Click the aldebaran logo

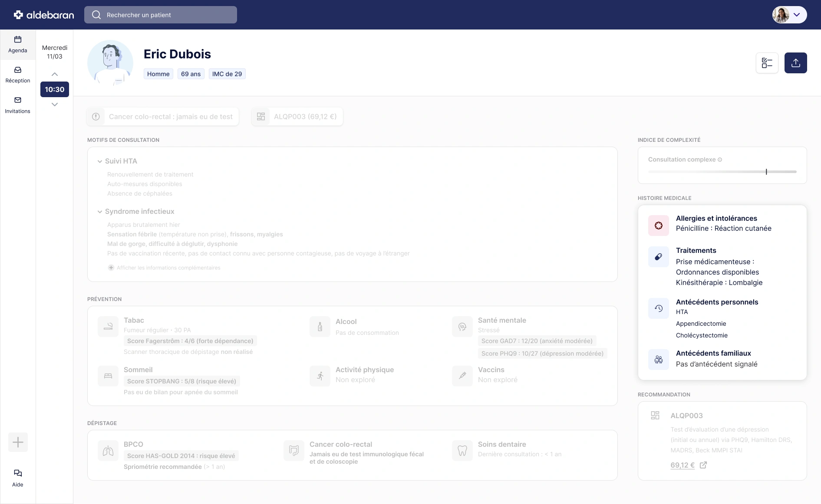tap(44, 15)
